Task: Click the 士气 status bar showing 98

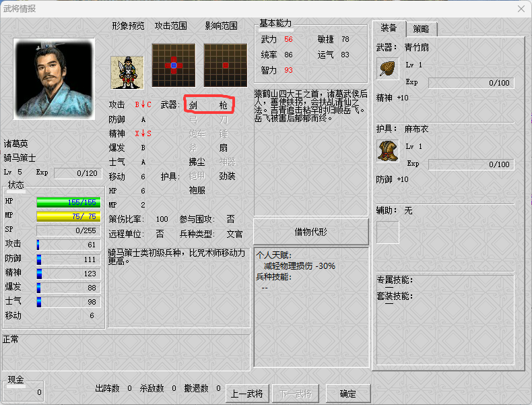Action: (x=69, y=302)
